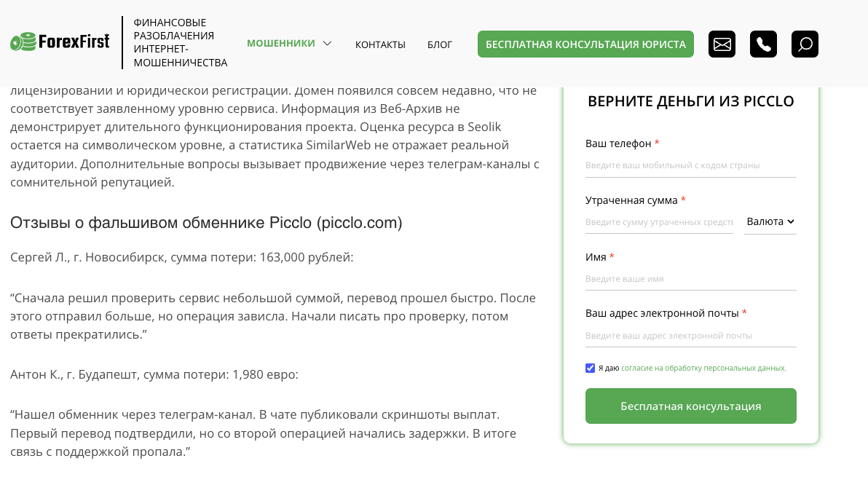Click the Имя input field

coord(690,279)
